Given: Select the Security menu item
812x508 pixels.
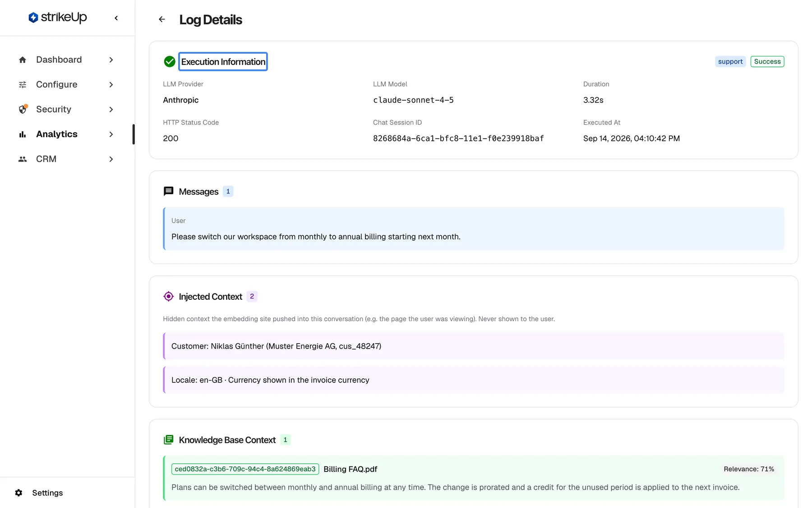Looking at the screenshot, I should [x=66, y=109].
